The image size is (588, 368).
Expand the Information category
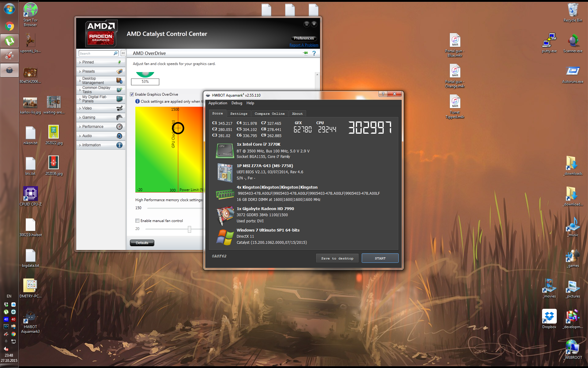tap(101, 145)
